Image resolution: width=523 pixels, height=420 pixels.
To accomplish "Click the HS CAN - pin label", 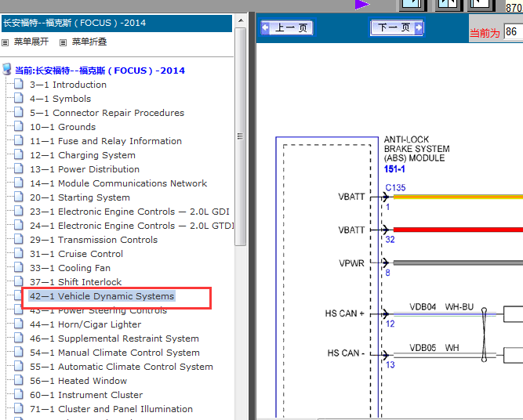I will click(x=346, y=353).
